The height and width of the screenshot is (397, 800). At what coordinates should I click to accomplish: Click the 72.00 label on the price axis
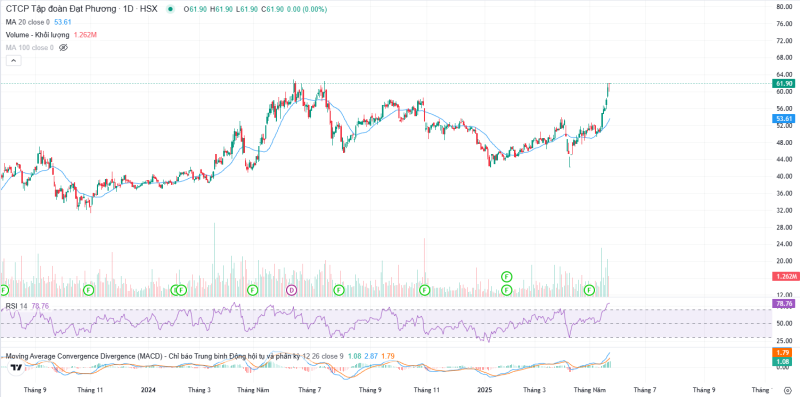coord(783,40)
